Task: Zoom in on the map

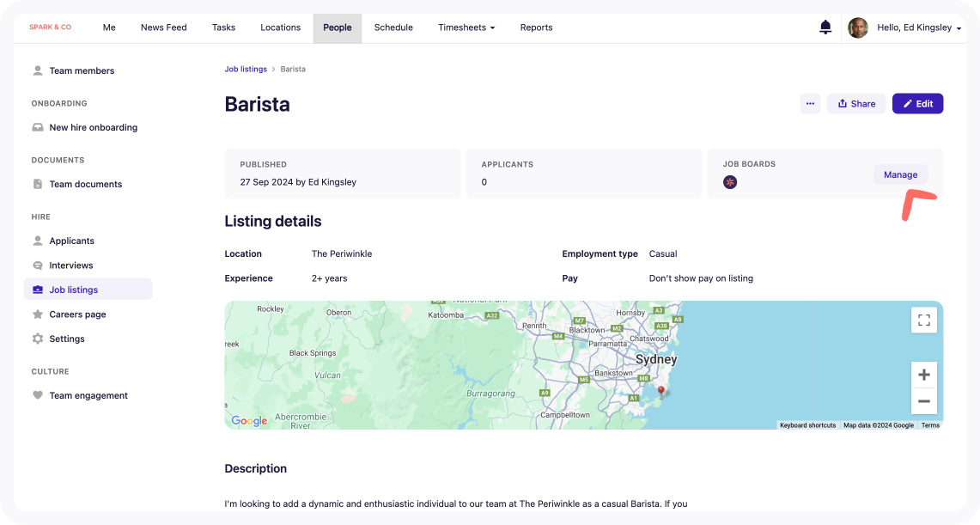Action: [924, 375]
